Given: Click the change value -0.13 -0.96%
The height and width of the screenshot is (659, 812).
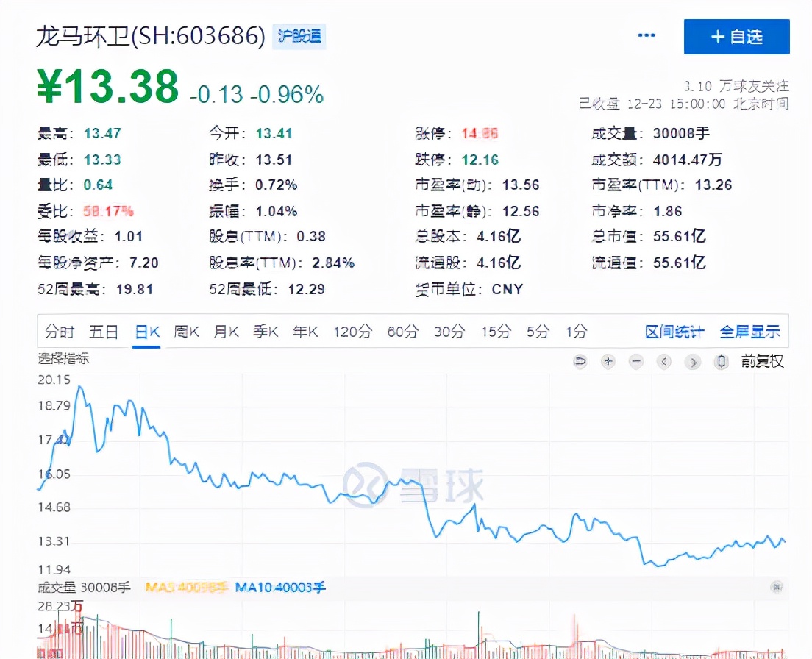Looking at the screenshot, I should click(257, 94).
